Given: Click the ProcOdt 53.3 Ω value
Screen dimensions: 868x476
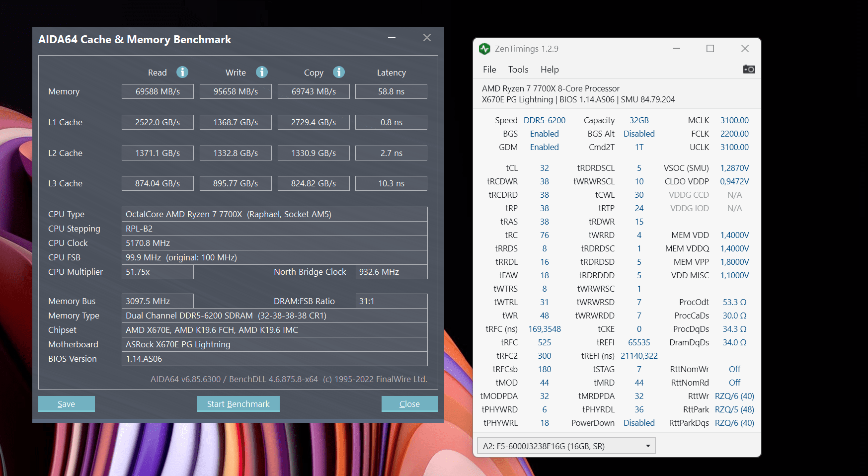Looking at the screenshot, I should [734, 302].
